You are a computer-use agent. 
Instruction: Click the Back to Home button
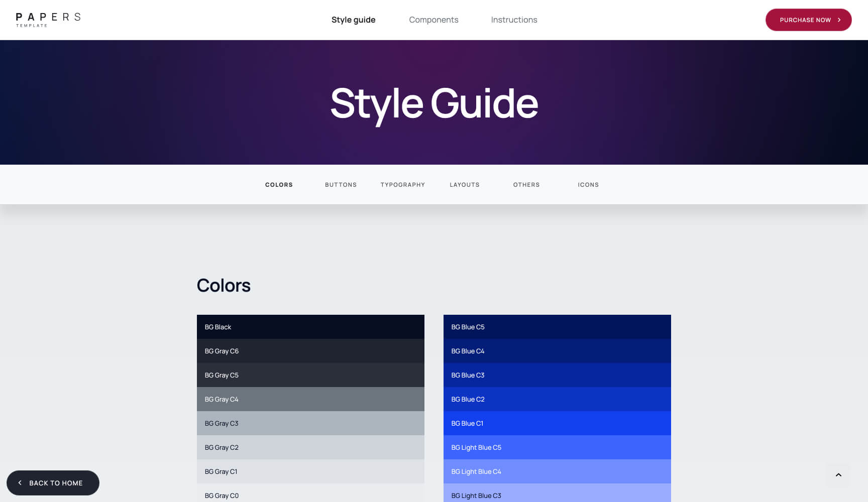[x=53, y=483]
